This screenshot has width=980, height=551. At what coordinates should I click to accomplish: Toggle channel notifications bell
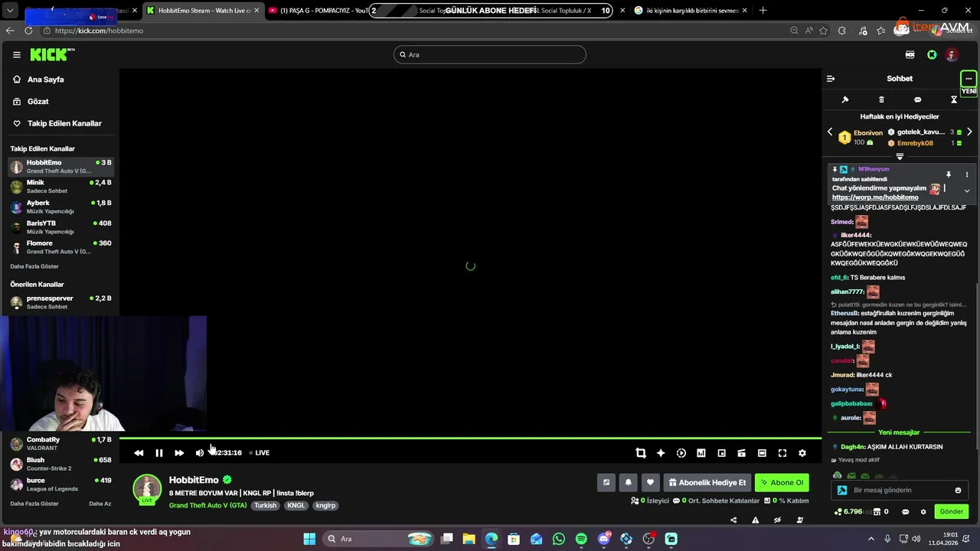click(629, 482)
